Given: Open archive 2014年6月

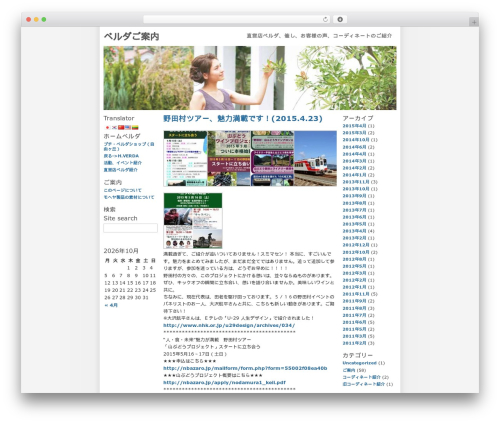Looking at the screenshot, I should click(354, 147).
